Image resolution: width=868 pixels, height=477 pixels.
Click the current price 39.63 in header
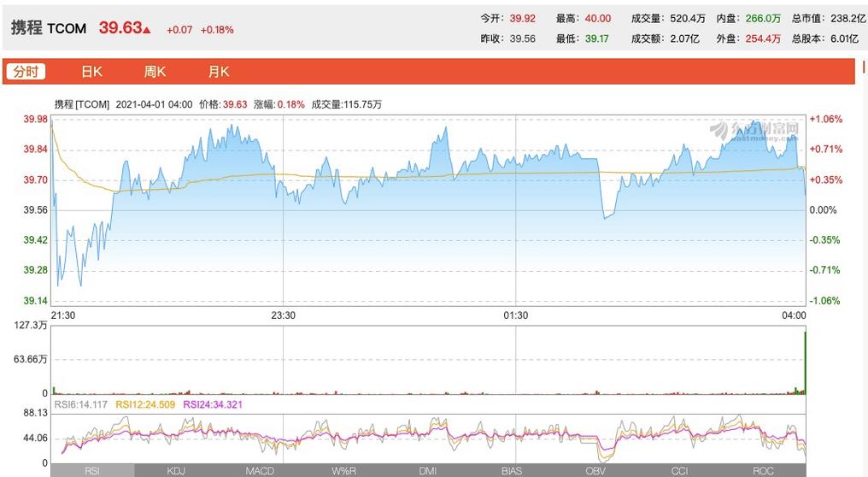pos(120,27)
